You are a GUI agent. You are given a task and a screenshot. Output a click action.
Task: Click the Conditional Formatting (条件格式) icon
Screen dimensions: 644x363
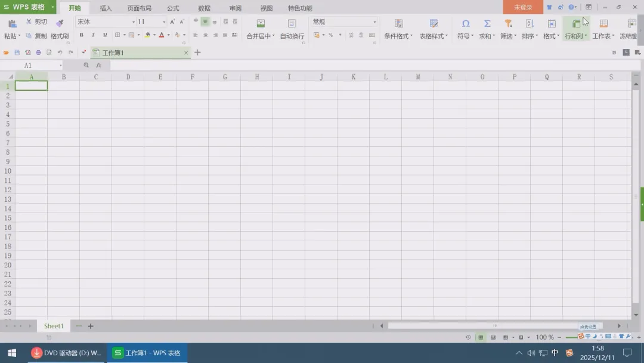tap(398, 23)
